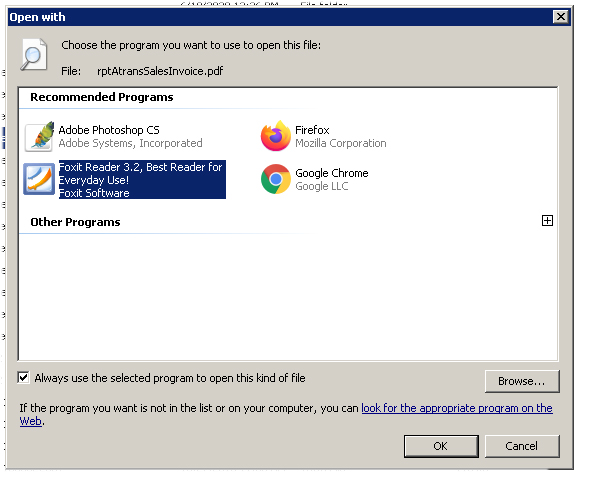Select the Adobe Photoshop CS program name
The height and width of the screenshot is (481, 604).
109,130
